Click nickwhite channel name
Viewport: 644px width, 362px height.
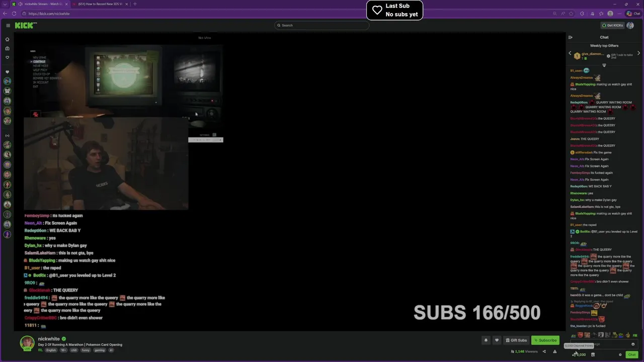tap(49, 339)
